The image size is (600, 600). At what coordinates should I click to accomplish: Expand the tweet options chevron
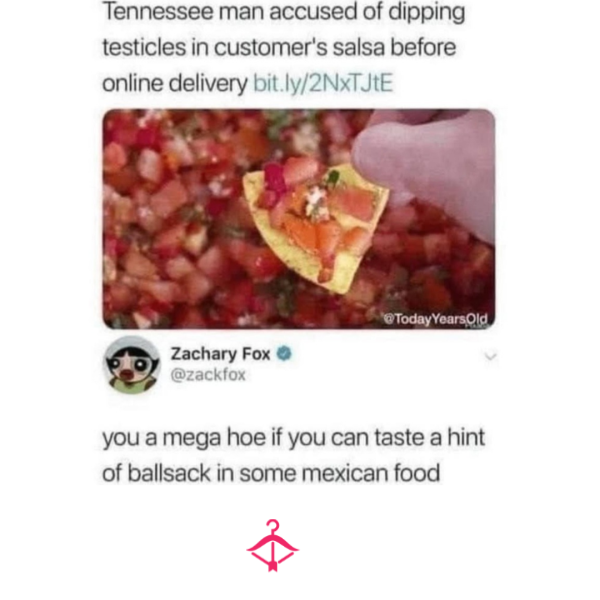(490, 357)
